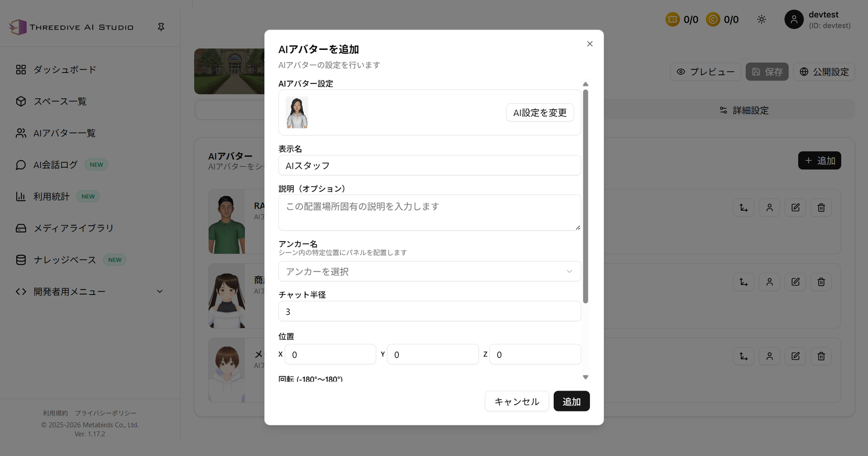This screenshot has width=868, height=456.
Task: Click the edit icon in first avatar row
Action: [x=795, y=207]
